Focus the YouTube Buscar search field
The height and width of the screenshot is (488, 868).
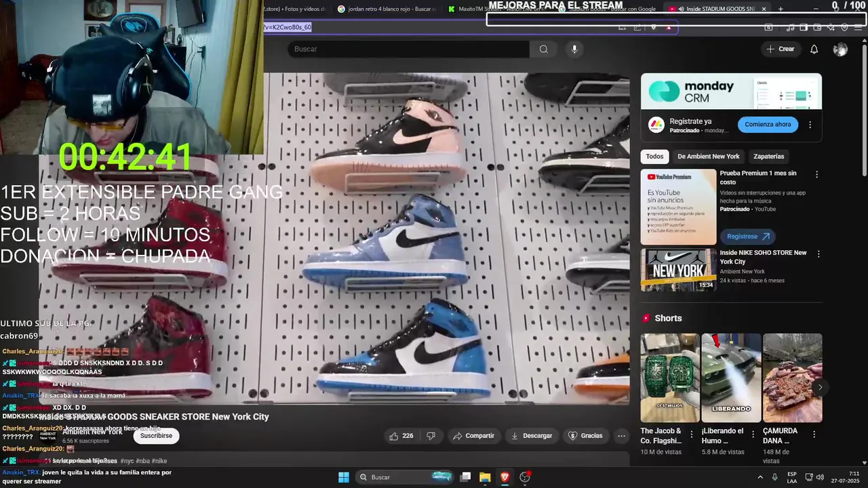pyautogui.click(x=408, y=49)
